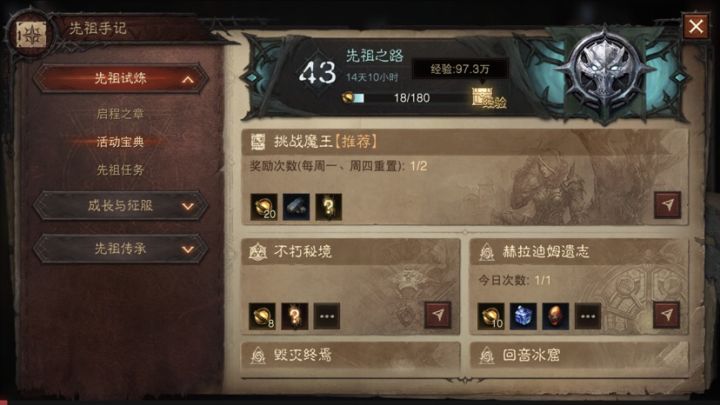720x405 pixels.
Task: Go to 挑战魔王 using its arrow icon
Action: pos(667,205)
